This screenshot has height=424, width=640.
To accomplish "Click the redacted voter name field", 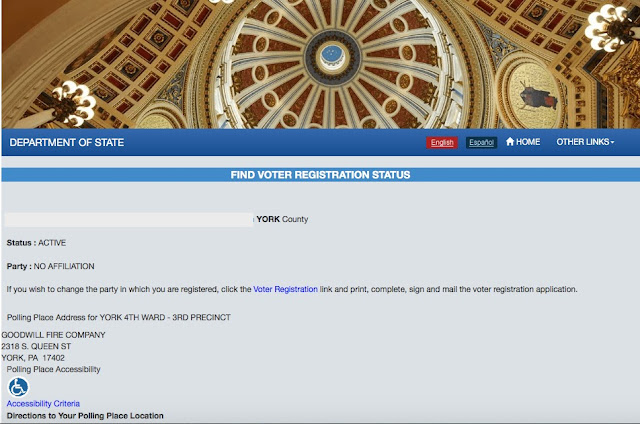I will pyautogui.click(x=129, y=220).
